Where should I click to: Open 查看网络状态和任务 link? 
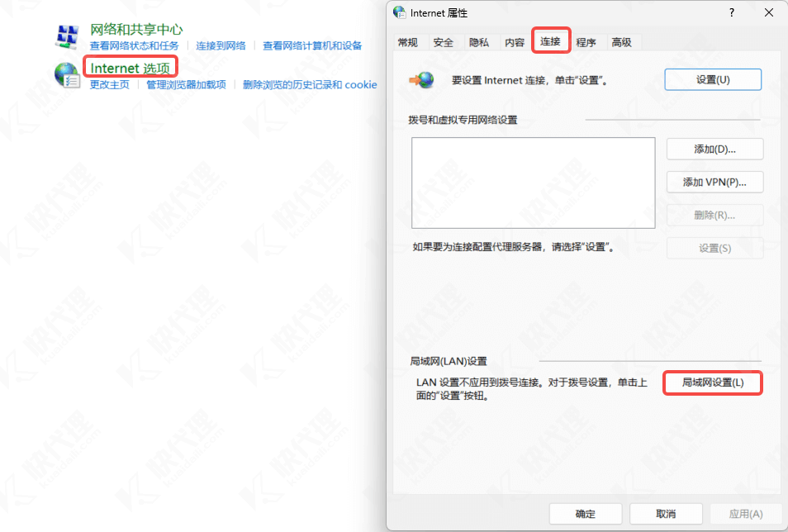tap(134, 45)
